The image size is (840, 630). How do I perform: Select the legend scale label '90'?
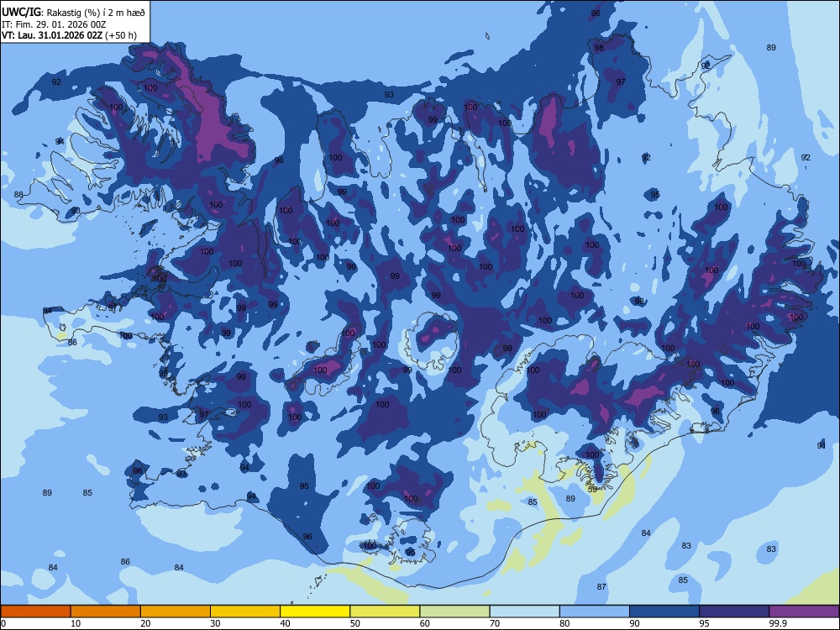point(634,623)
